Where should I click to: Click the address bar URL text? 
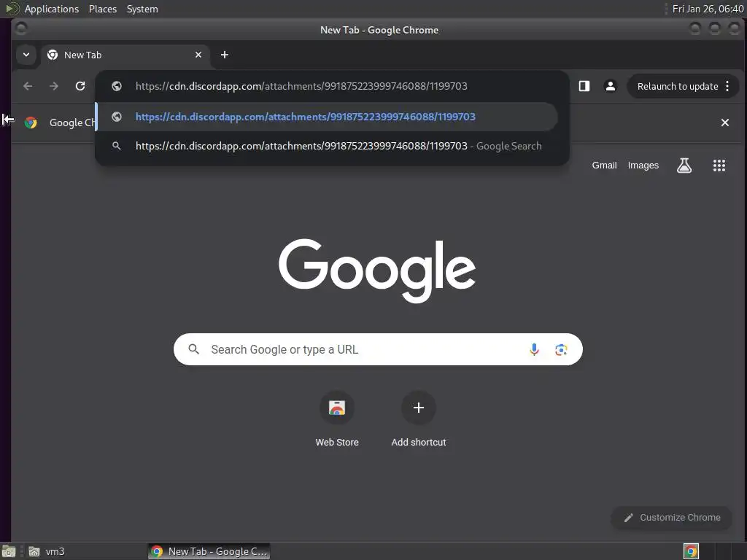coord(301,86)
